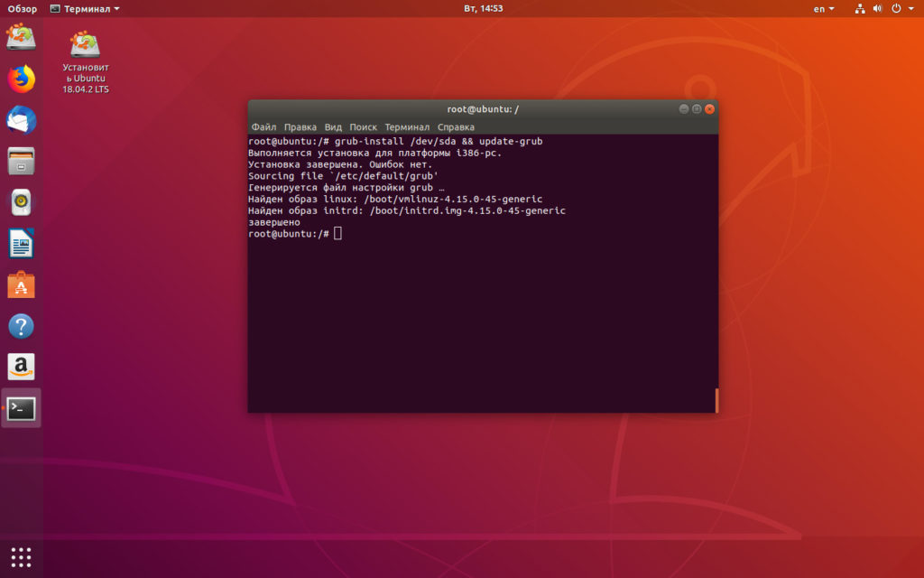Open Ubuntu Software center icon
The image size is (924, 578).
coord(22,284)
